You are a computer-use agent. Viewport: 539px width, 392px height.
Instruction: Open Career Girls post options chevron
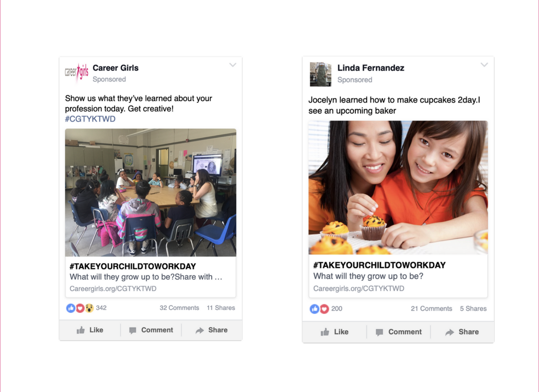click(x=233, y=65)
